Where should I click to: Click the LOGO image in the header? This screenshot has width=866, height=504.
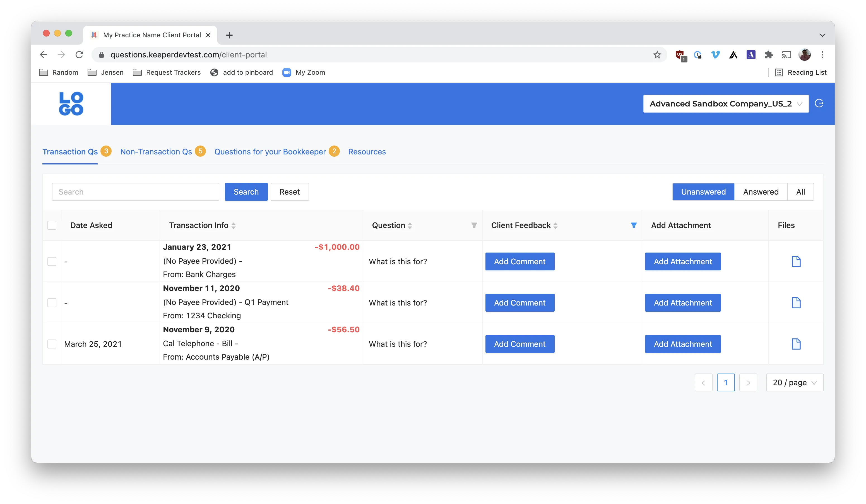pyautogui.click(x=71, y=103)
